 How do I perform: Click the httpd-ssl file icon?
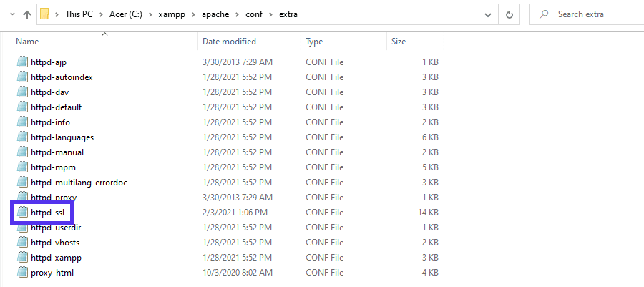(x=22, y=213)
